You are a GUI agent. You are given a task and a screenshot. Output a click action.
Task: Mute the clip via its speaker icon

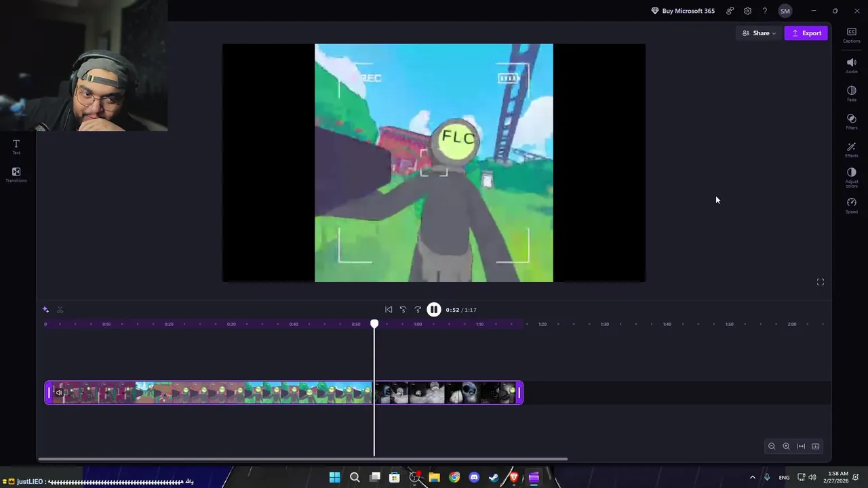(59, 392)
